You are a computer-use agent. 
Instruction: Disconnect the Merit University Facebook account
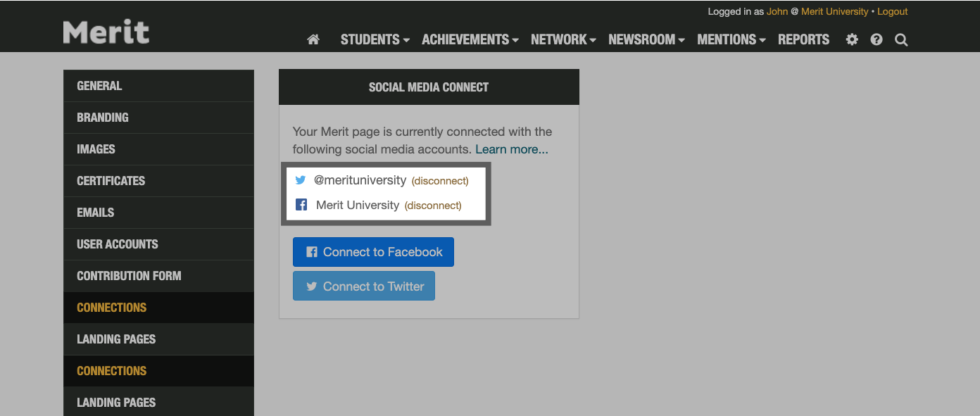[x=432, y=206]
